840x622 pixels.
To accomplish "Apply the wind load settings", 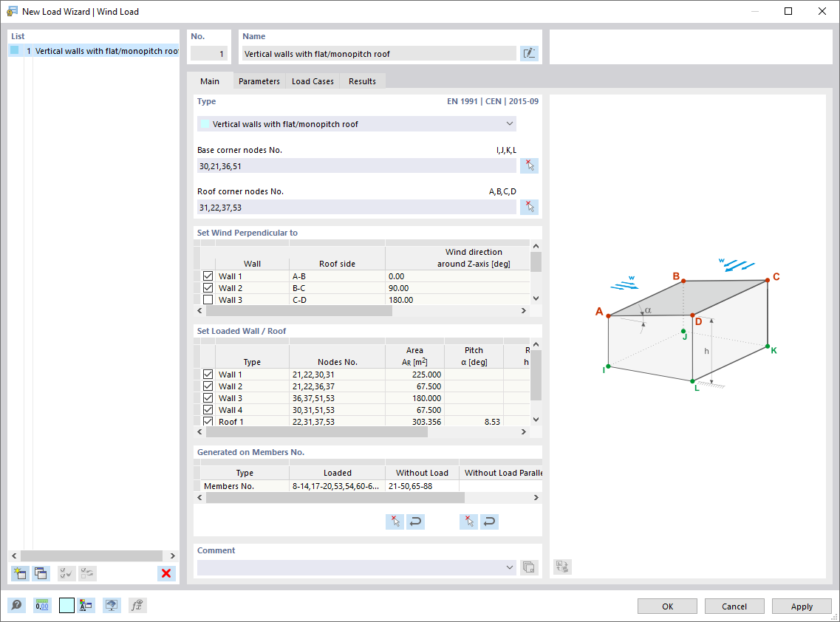I will (802, 606).
